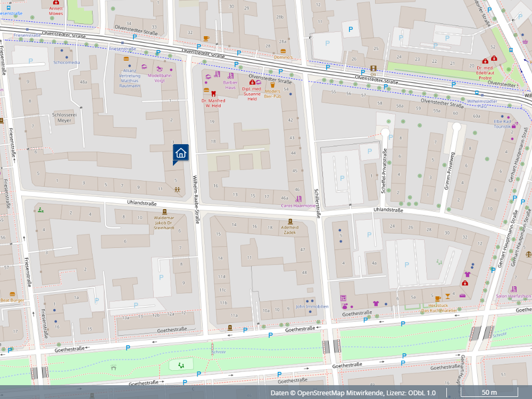Click the coffee cup icon above Herzstück
This screenshot has width=532, height=399.
tap(437, 297)
